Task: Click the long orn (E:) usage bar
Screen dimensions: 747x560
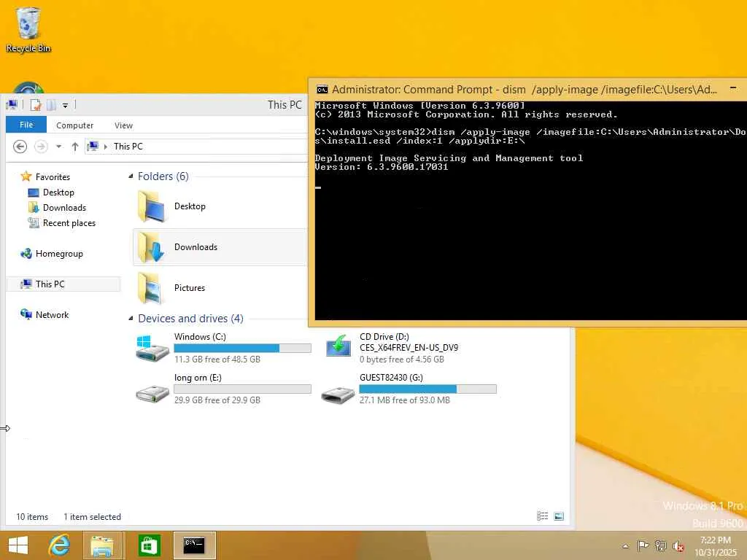Action: coord(242,389)
